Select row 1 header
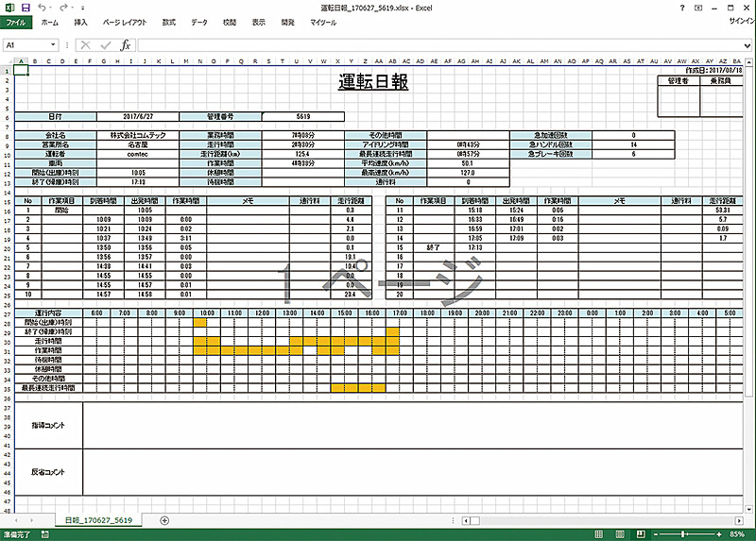The height and width of the screenshot is (541, 756). (x=8, y=71)
